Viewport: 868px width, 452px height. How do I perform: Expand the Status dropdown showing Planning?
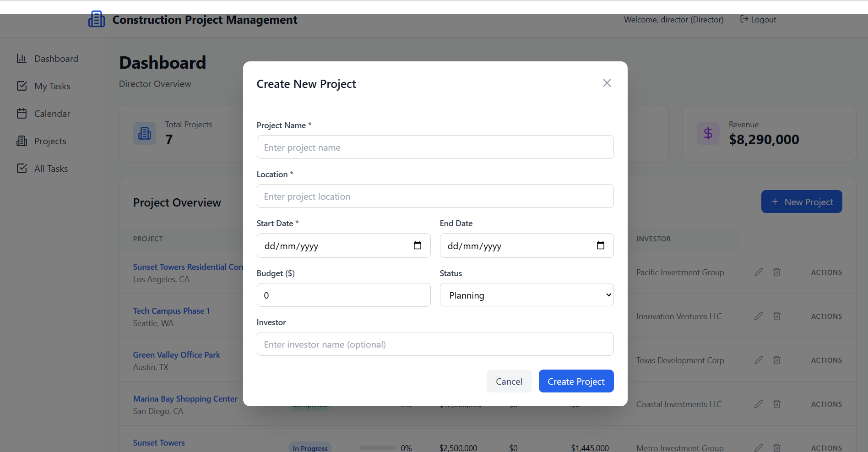(526, 295)
